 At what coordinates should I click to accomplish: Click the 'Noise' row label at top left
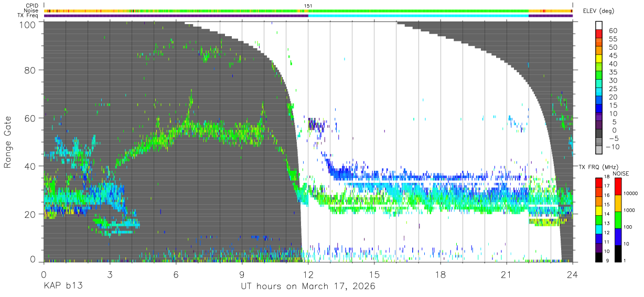[x=31, y=10]
